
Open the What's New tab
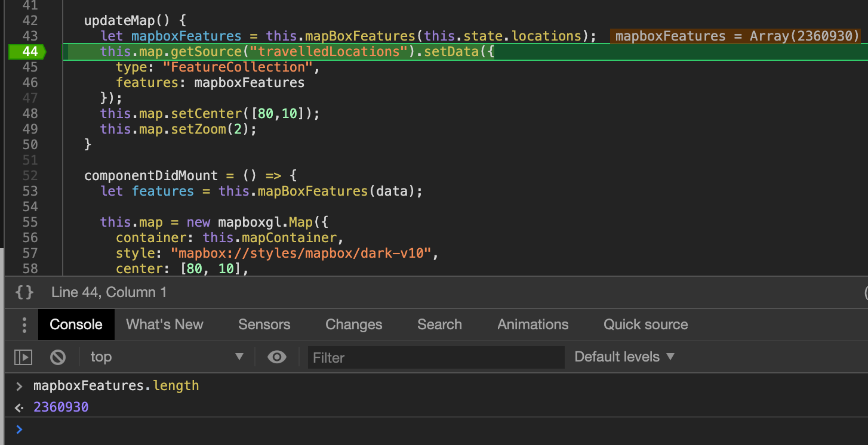(165, 325)
